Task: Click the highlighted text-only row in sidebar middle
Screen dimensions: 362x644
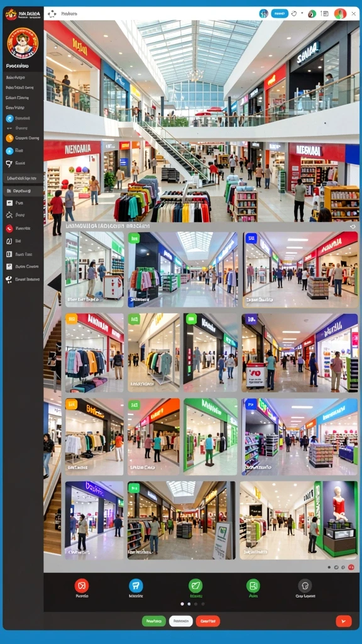Action: (23, 178)
